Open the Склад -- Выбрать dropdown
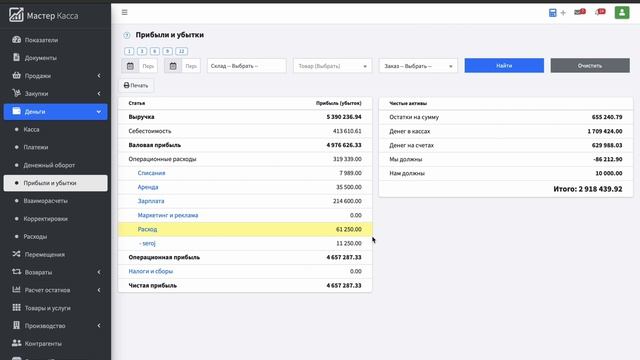 tap(247, 66)
